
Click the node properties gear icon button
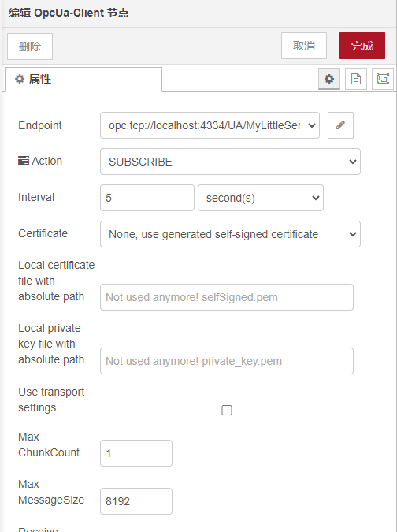328,79
